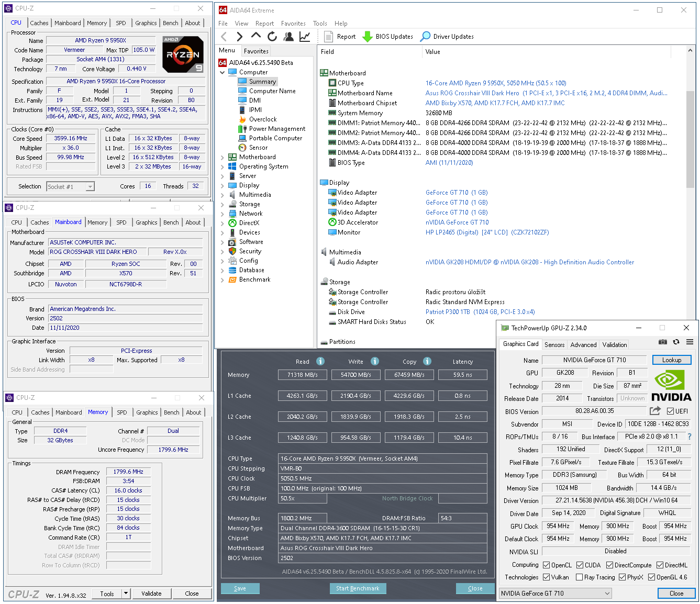Open the CPU-Z Tools dropdown arrow

[126, 594]
